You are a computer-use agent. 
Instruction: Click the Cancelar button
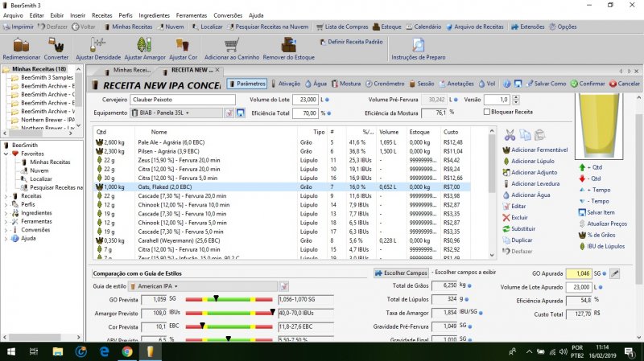[625, 84]
